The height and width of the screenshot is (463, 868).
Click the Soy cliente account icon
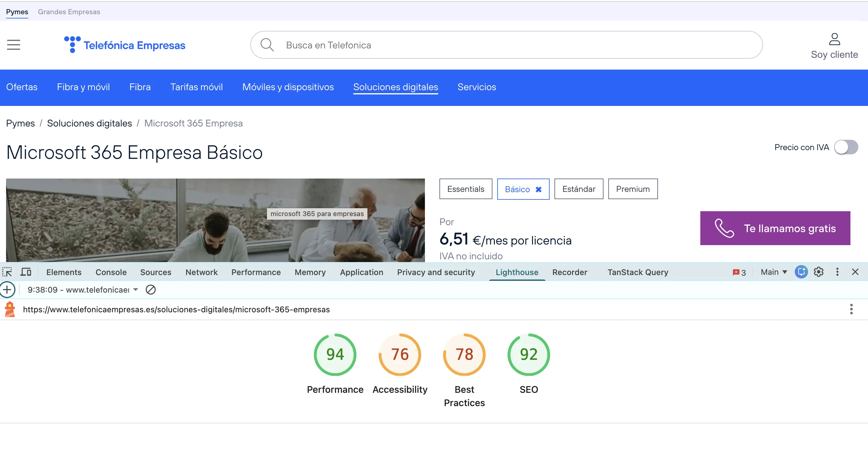(834, 40)
